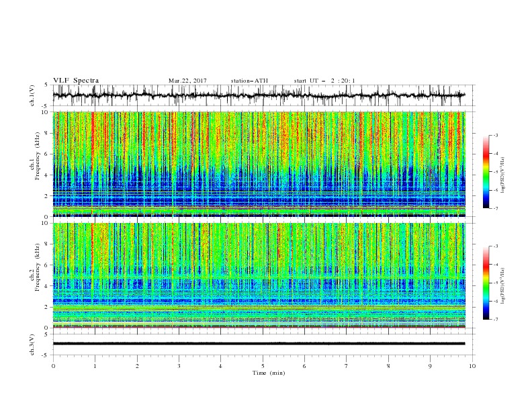Click the ch.3 flat voltage trace

259,344
